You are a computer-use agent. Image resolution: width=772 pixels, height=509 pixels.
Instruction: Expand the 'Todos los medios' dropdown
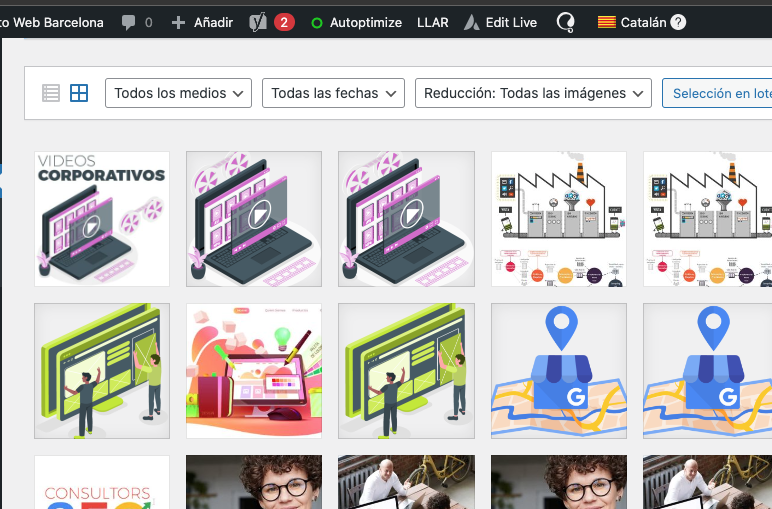(x=177, y=93)
